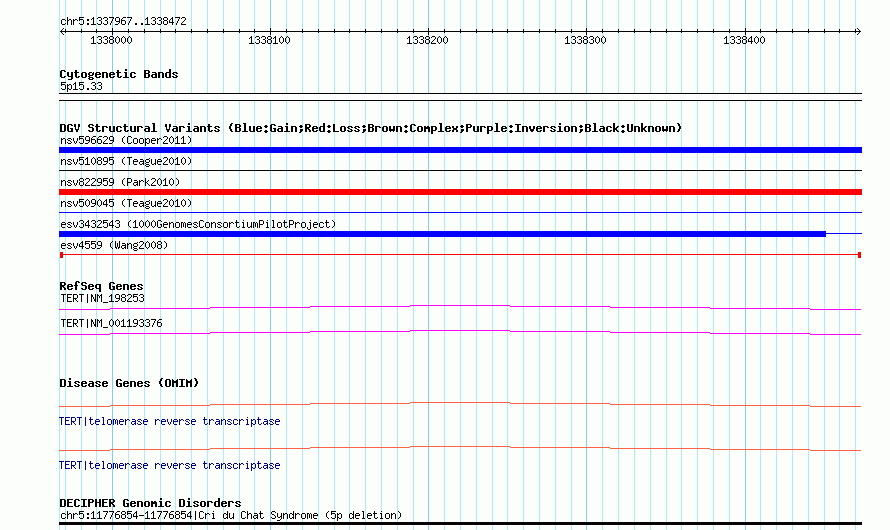Click the thick blue bar under esv3432543
Screen dimensions: 890x530
443,234
